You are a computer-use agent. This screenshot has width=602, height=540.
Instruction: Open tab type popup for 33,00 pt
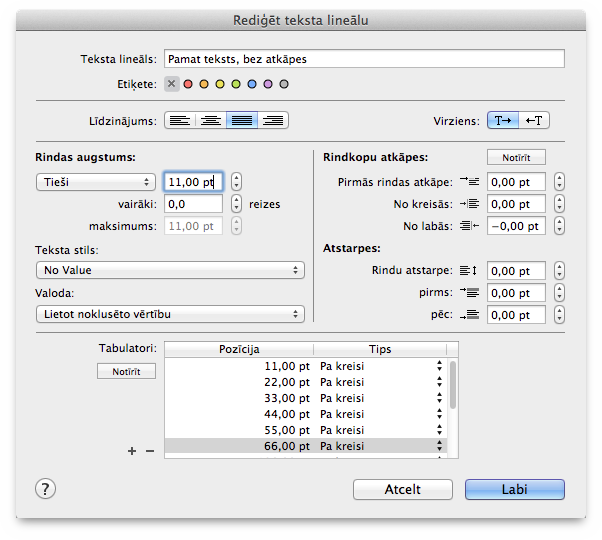pos(439,398)
